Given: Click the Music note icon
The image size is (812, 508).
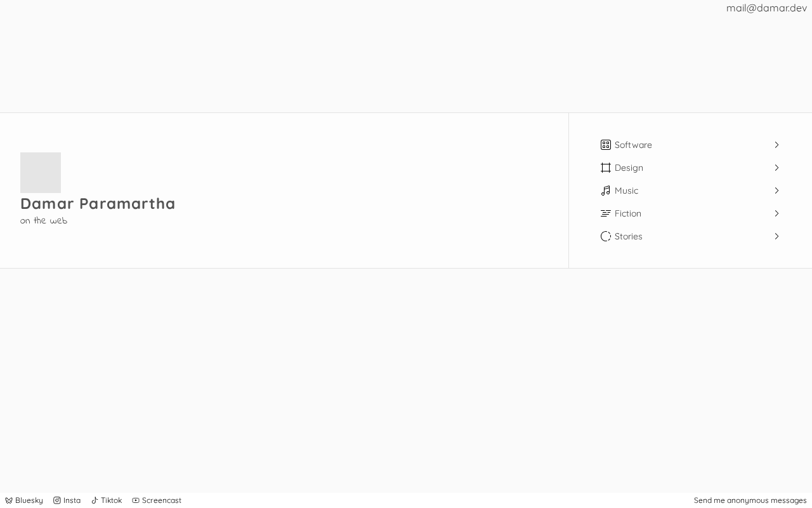Looking at the screenshot, I should point(606,190).
